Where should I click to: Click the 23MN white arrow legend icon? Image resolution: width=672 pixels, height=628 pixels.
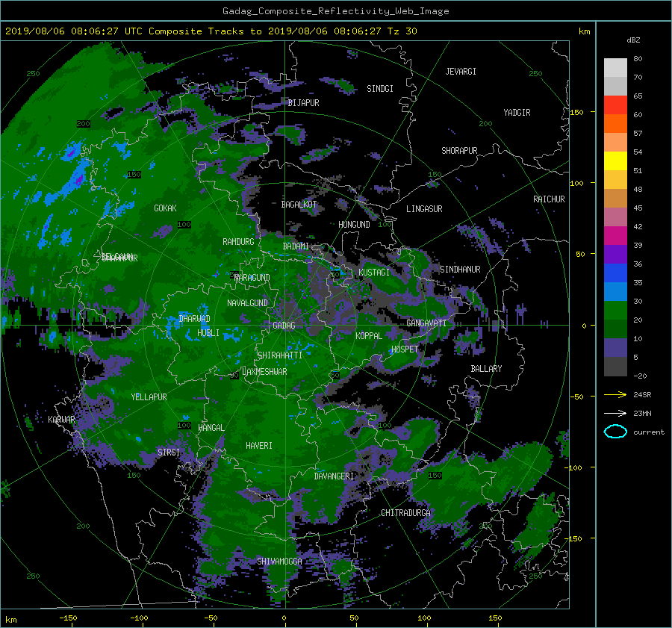pos(615,413)
